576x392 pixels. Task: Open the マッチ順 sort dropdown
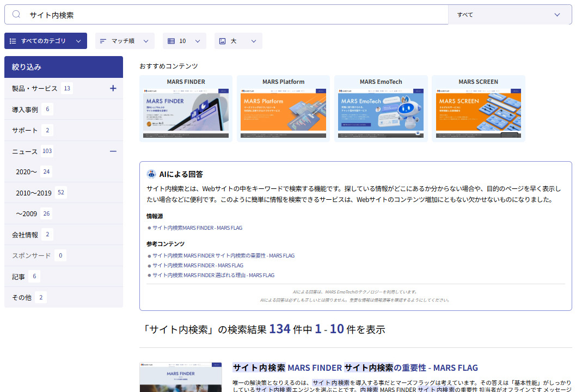[125, 41]
